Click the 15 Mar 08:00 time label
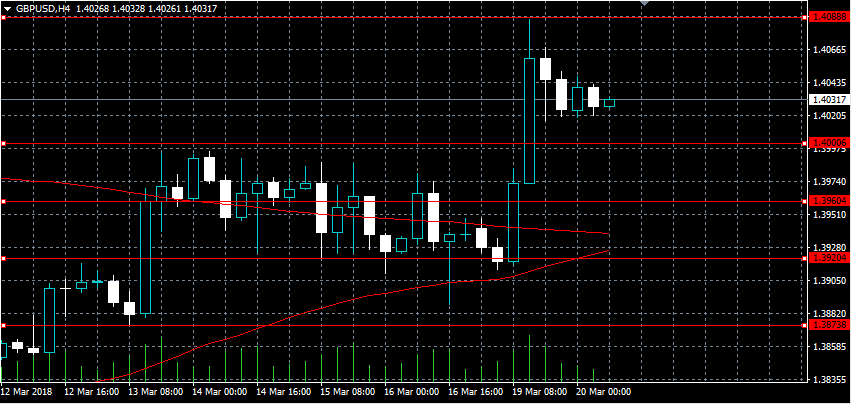 (x=348, y=392)
